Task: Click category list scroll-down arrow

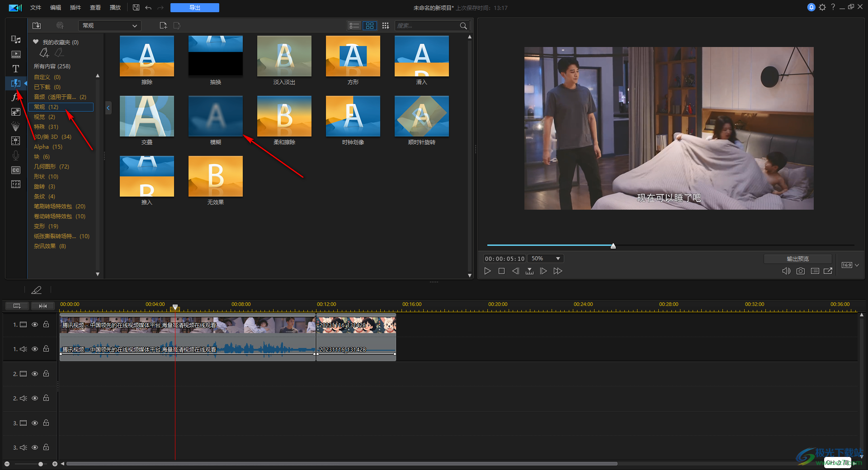Action: coord(98,274)
